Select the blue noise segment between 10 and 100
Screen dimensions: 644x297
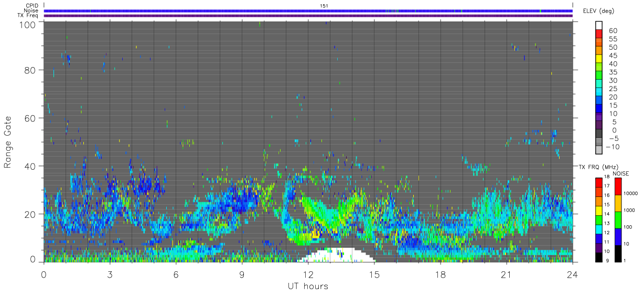click(618, 237)
